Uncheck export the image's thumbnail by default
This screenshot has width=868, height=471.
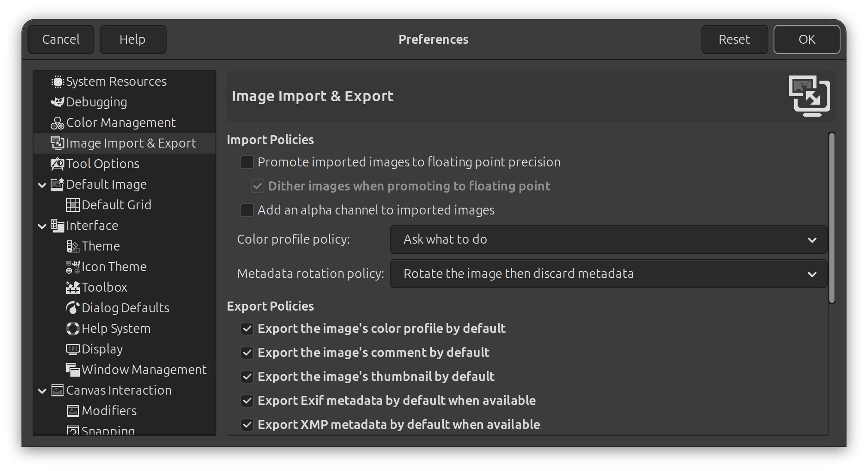click(247, 377)
